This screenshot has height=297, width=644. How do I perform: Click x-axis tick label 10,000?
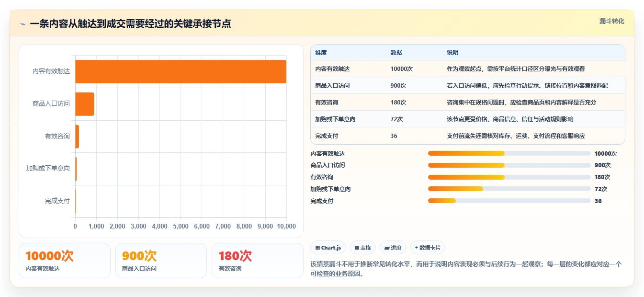click(x=285, y=227)
